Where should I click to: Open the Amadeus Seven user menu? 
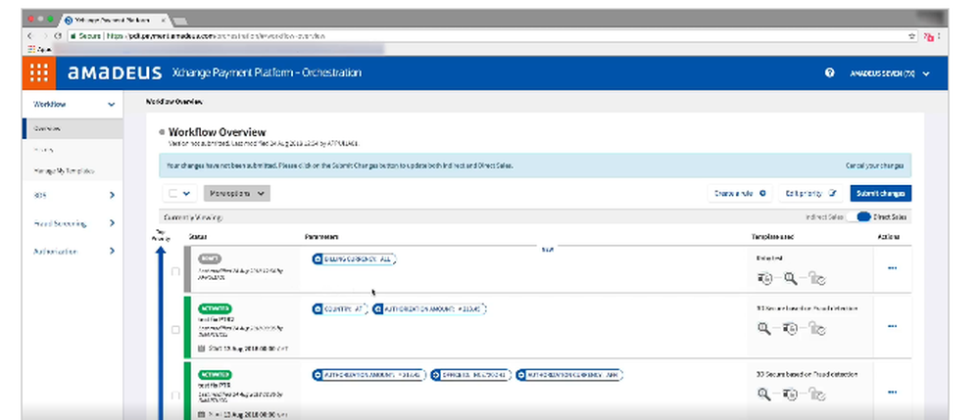890,73
